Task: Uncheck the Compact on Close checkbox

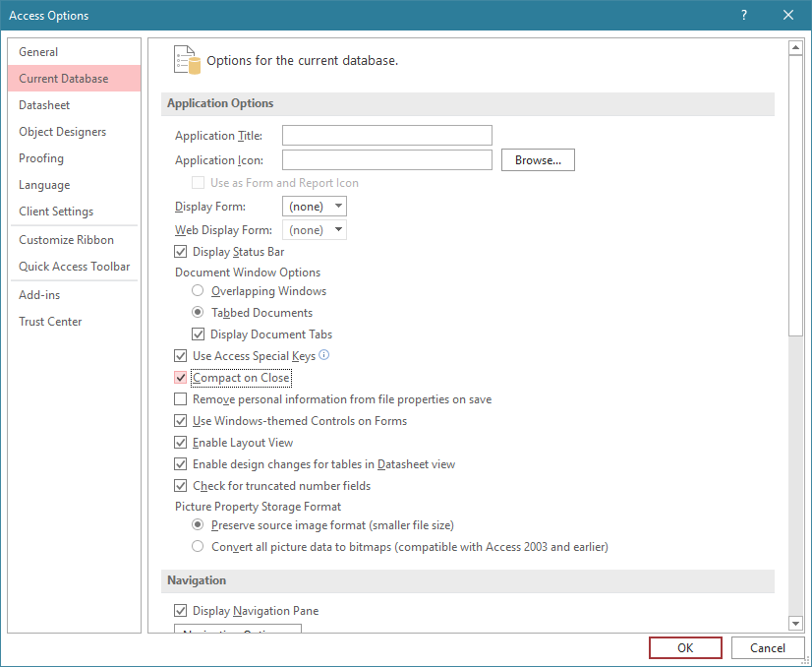Action: [x=180, y=378]
